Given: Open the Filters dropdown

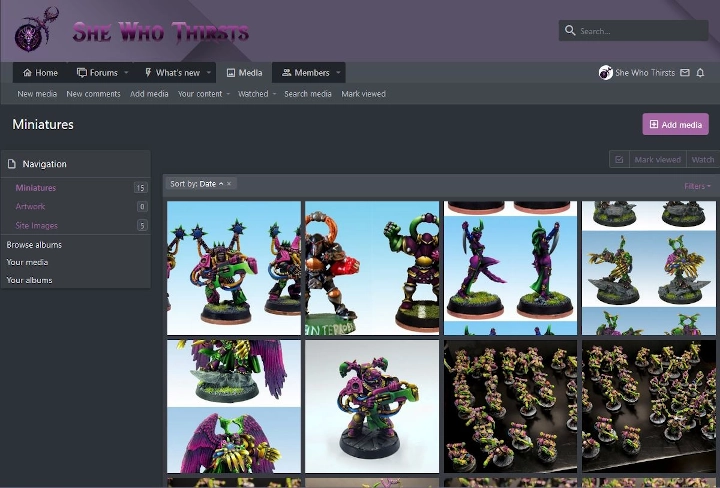Looking at the screenshot, I should (697, 186).
